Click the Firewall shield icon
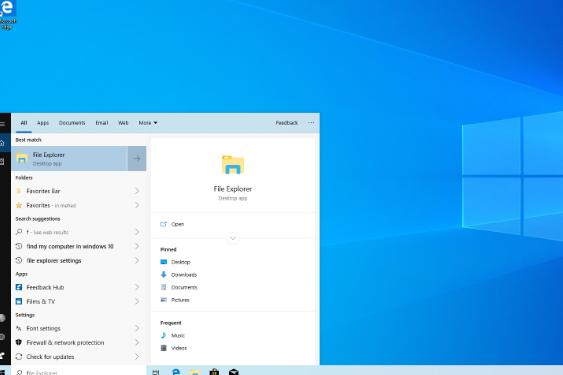Image resolution: width=563 pixels, height=375 pixels. tap(19, 342)
